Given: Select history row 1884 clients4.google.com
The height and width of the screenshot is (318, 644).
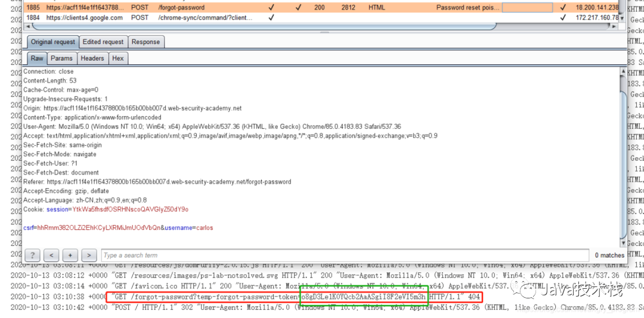Looking at the screenshot, I should point(321,18).
